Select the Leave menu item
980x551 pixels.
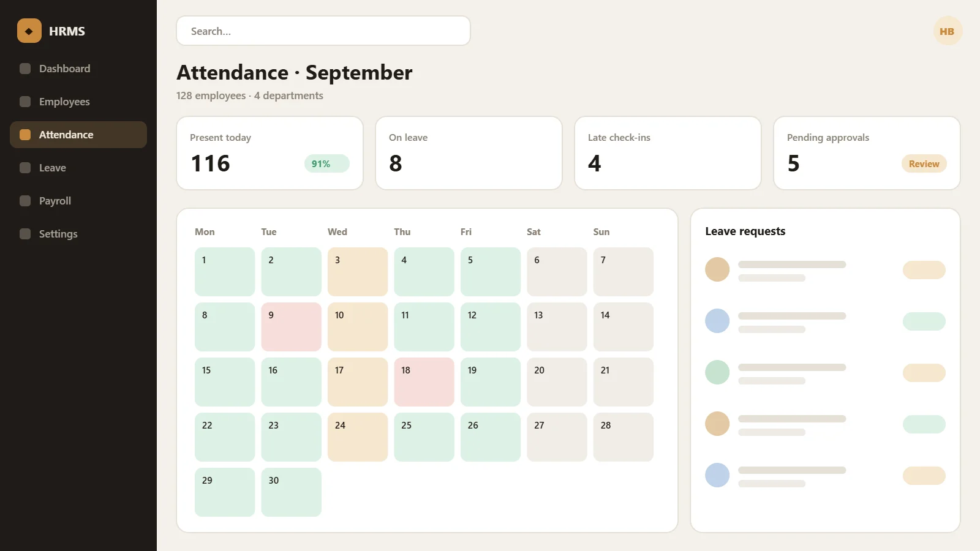click(78, 168)
